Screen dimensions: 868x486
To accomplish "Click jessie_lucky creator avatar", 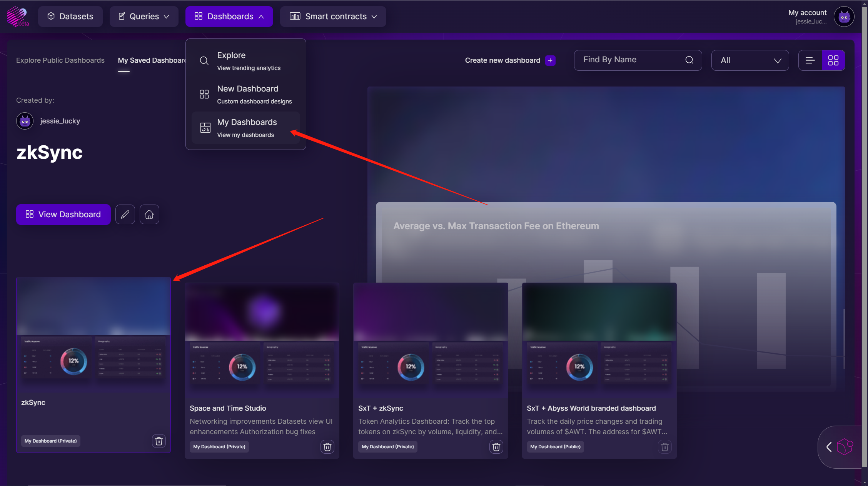I will 25,121.
